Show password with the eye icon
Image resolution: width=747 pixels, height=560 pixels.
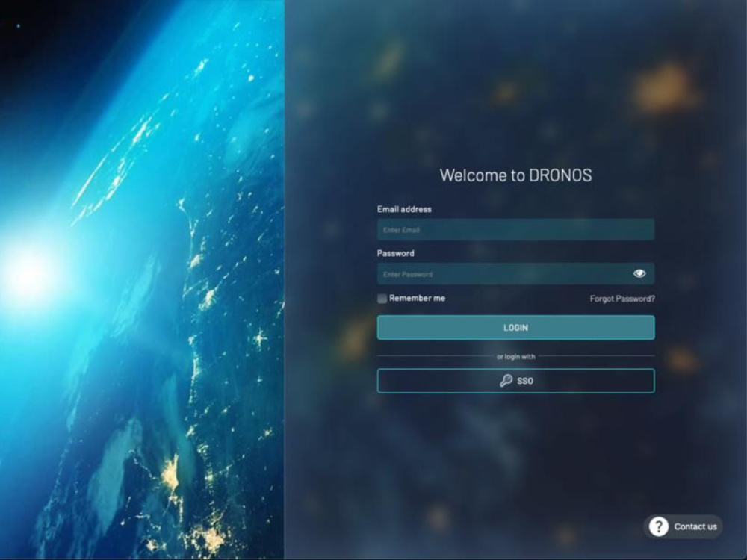639,273
